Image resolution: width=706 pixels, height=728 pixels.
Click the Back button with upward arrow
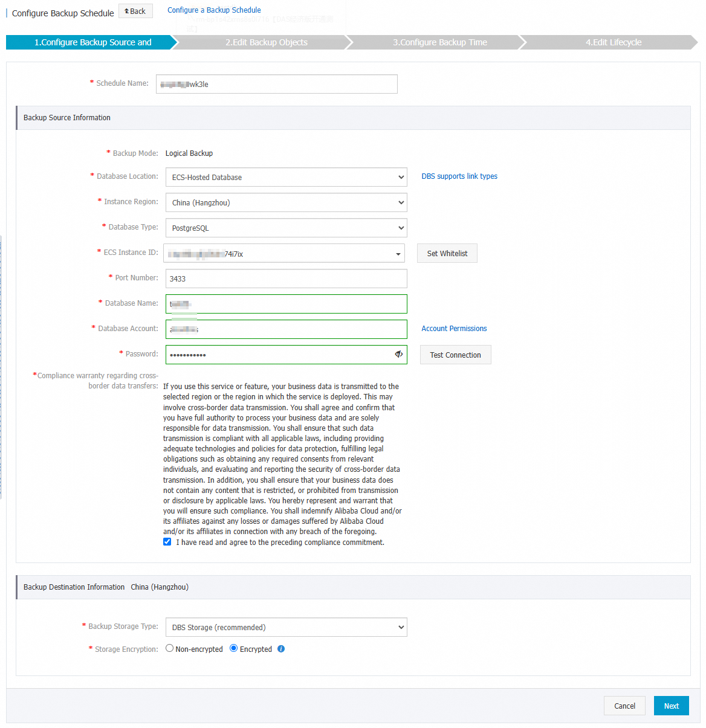[135, 10]
